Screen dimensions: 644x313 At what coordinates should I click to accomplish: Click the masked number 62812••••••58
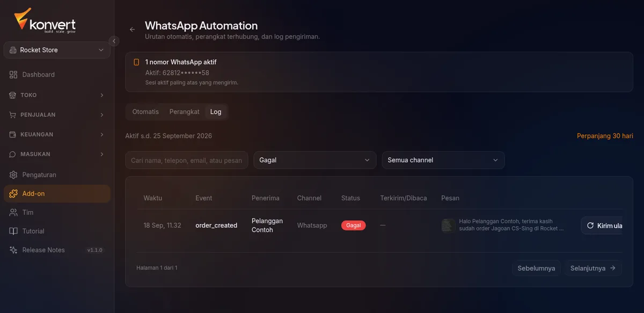tap(186, 72)
